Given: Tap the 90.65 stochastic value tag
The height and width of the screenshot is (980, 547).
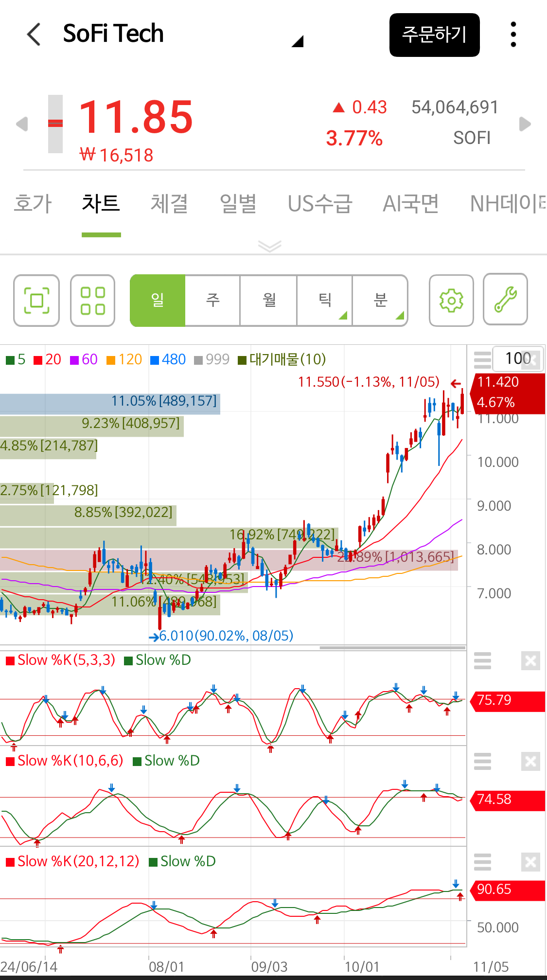Looking at the screenshot, I should click(x=508, y=890).
